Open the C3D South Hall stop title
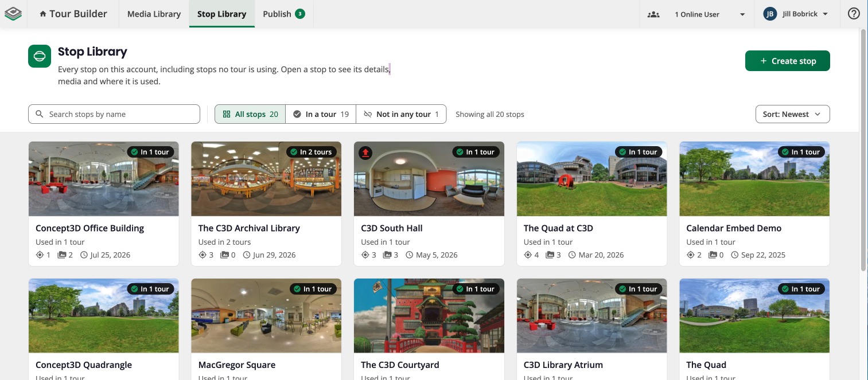868x380 pixels. 392,228
